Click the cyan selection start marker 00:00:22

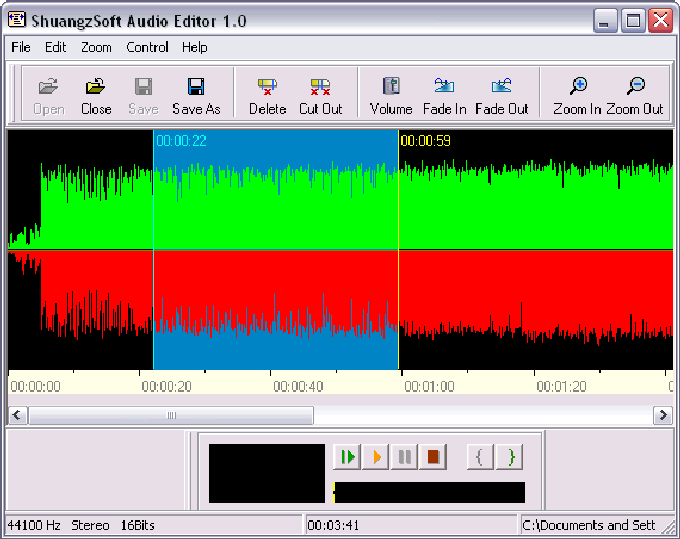tap(181, 141)
